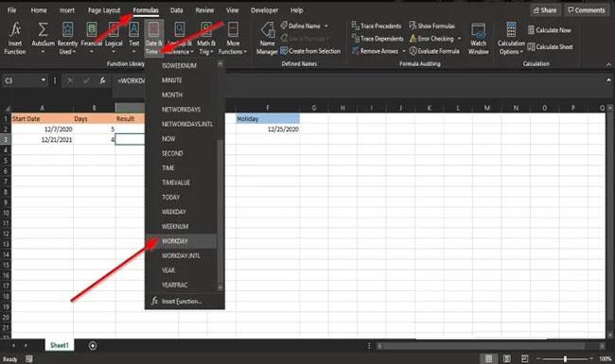
Task: Open the Review tab
Action: tap(204, 10)
